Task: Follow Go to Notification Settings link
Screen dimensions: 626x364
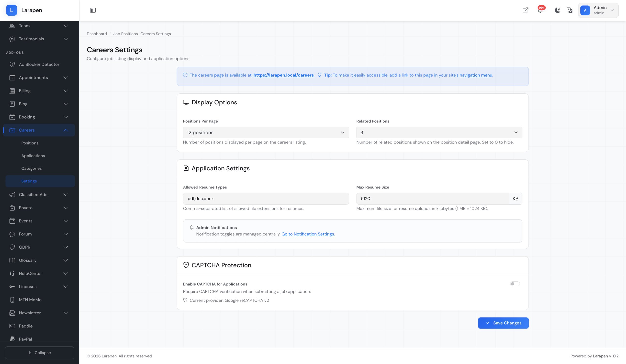Action: [308, 234]
